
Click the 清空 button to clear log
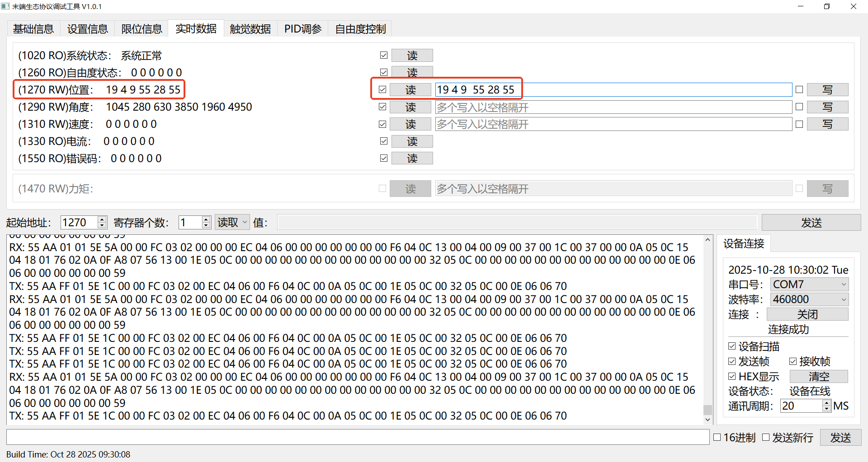click(818, 376)
